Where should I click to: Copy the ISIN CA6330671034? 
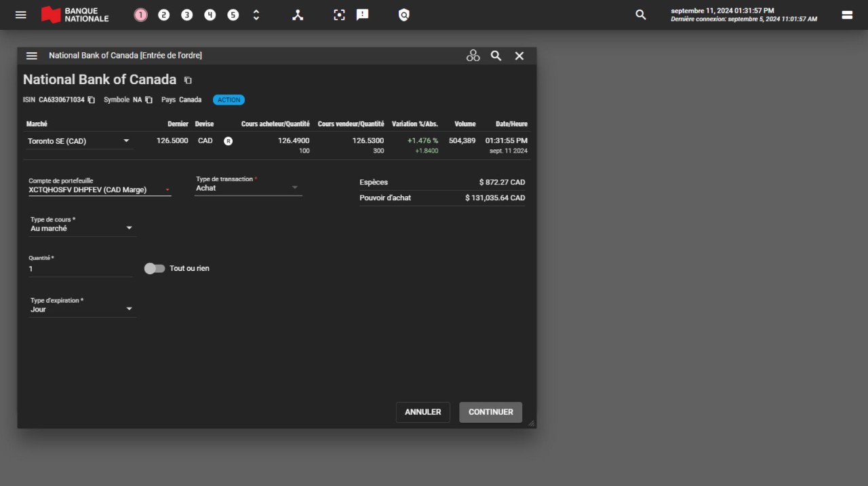tap(92, 100)
